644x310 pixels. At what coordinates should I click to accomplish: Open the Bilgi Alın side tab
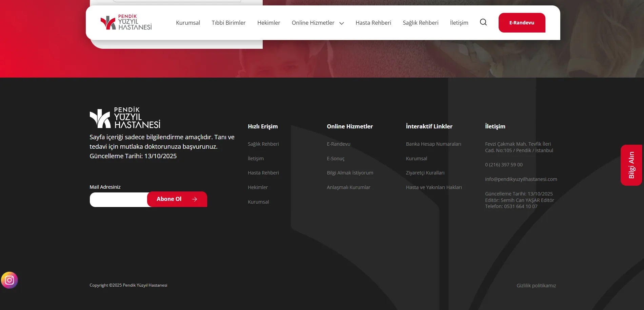631,165
